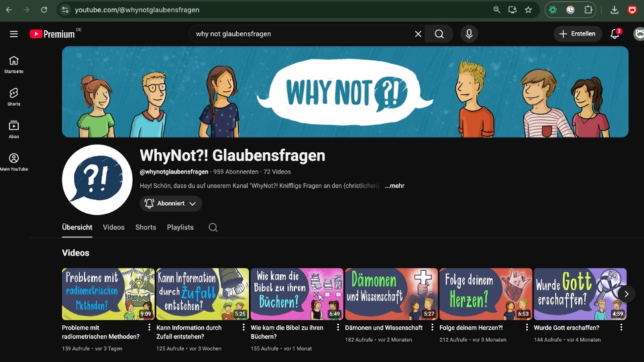Click the green extension icon in toolbar
This screenshot has width=644, height=362.
click(x=553, y=10)
